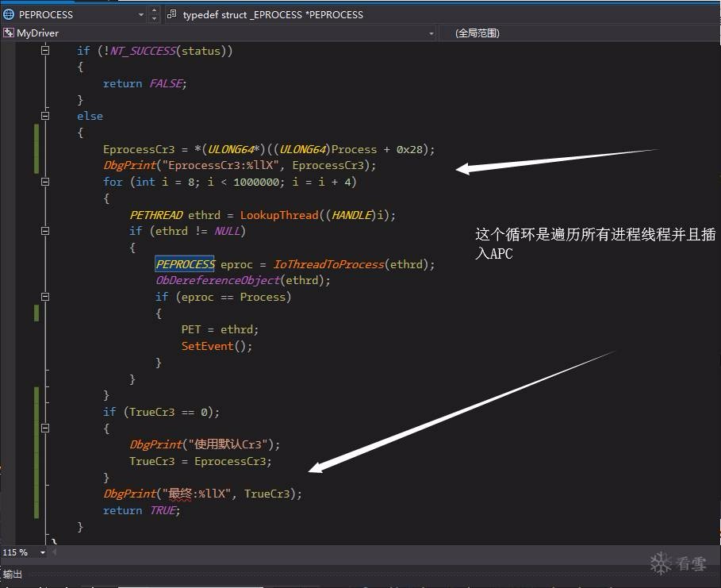Click the typedef struct icon in navigation bar
The height and width of the screenshot is (588, 721).
coord(171,14)
